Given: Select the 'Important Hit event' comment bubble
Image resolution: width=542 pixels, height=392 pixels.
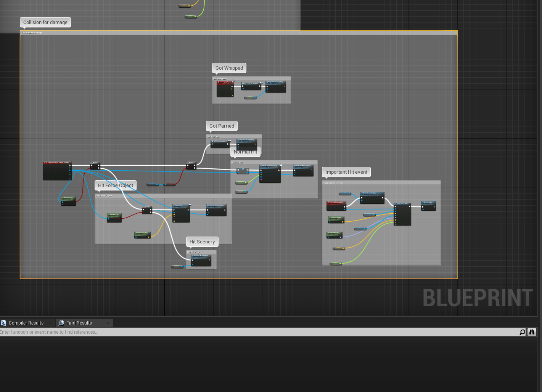Looking at the screenshot, I should pos(346,172).
